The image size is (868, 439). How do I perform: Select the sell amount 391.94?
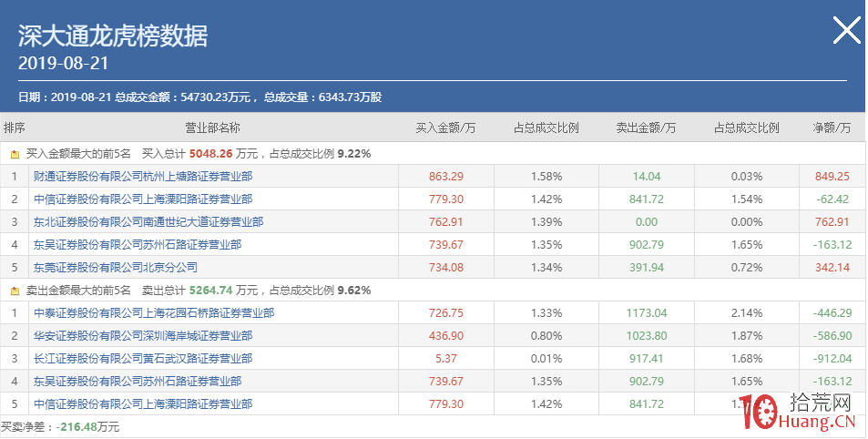(x=647, y=268)
